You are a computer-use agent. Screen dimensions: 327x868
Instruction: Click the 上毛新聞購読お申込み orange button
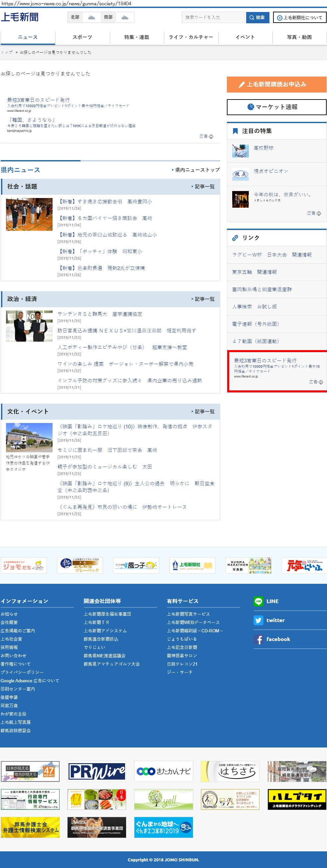click(x=276, y=84)
